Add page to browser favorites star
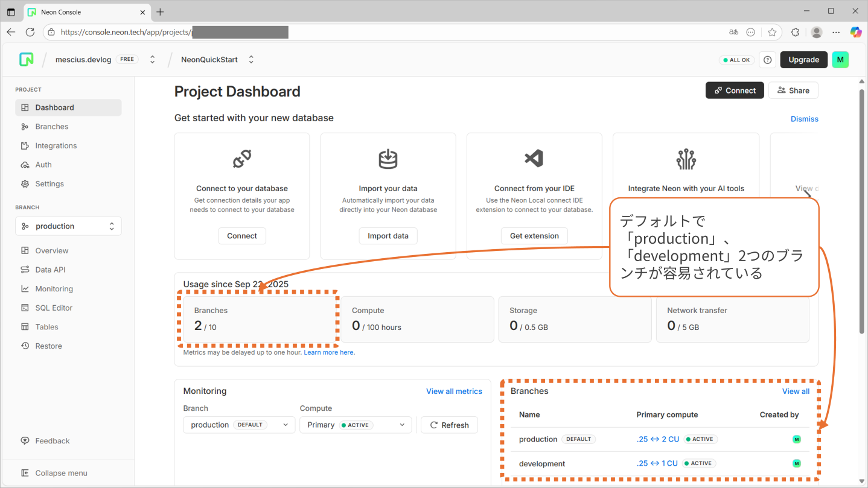This screenshot has width=868, height=488. coord(772,32)
